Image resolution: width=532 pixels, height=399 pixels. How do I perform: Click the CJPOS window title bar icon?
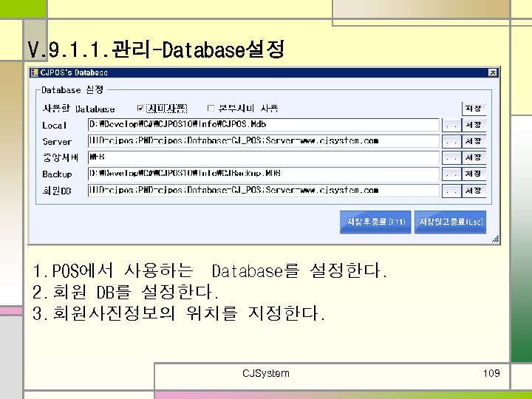coord(34,72)
